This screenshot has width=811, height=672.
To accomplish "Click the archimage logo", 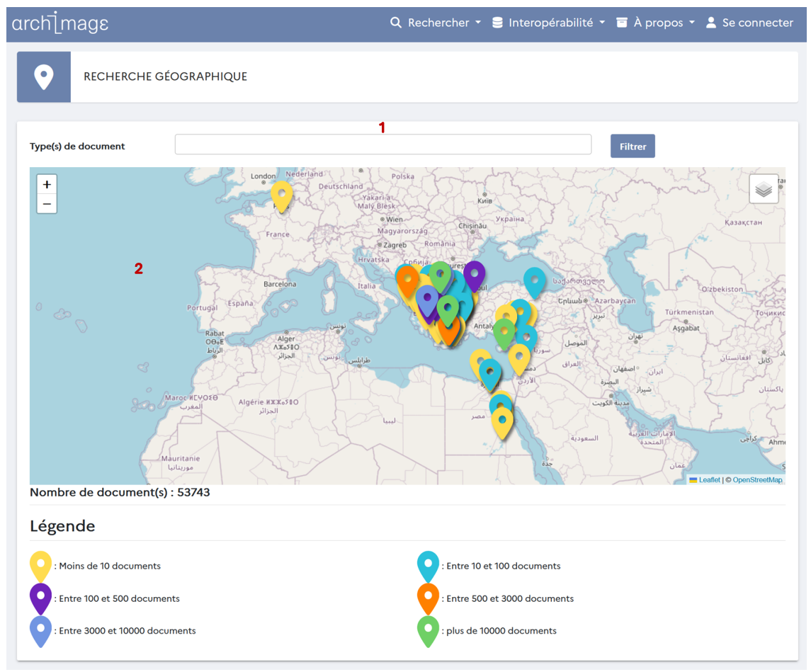I will (x=60, y=23).
